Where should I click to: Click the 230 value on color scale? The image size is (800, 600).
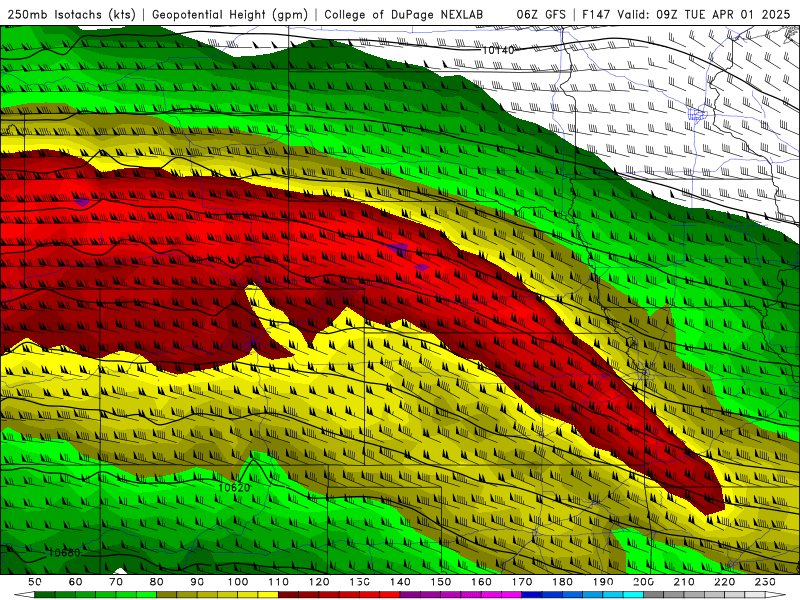pyautogui.click(x=765, y=582)
